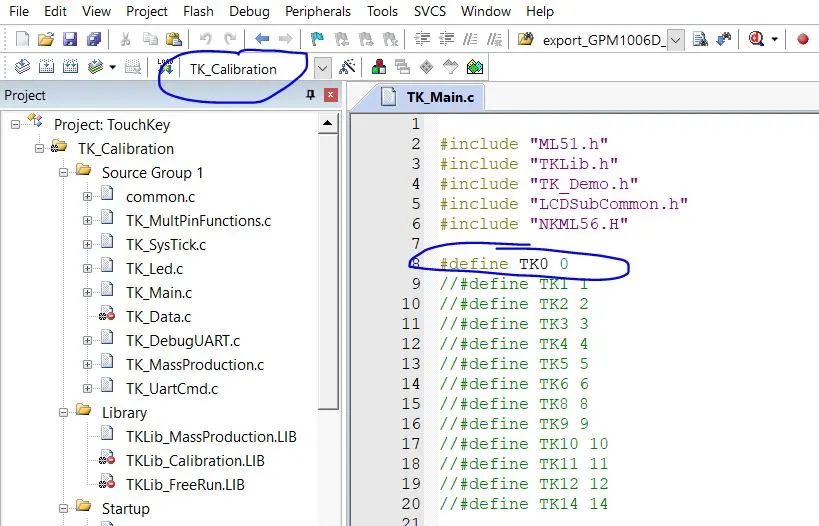
Task: Download code to flash memory
Action: (x=165, y=67)
